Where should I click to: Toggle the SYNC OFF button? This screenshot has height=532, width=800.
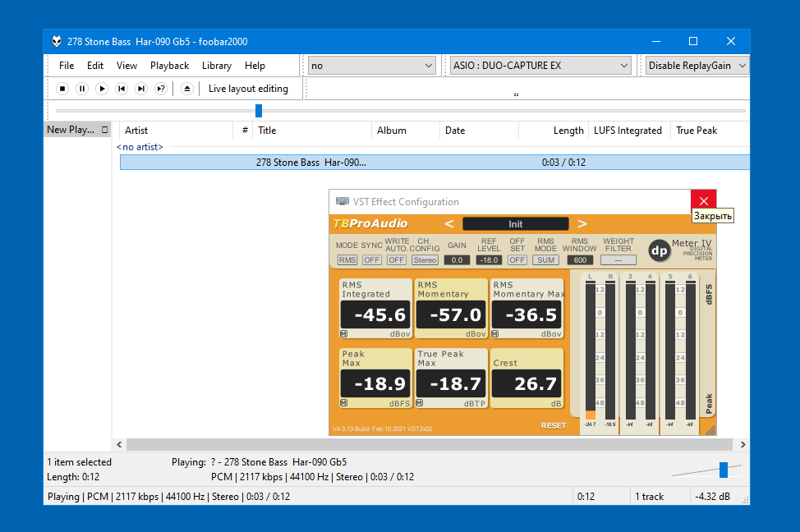point(371,260)
